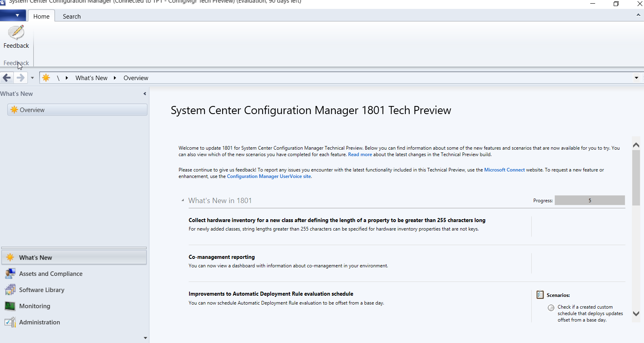Click the Overview star icon in the left pane
644x343 pixels.
pos(14,110)
